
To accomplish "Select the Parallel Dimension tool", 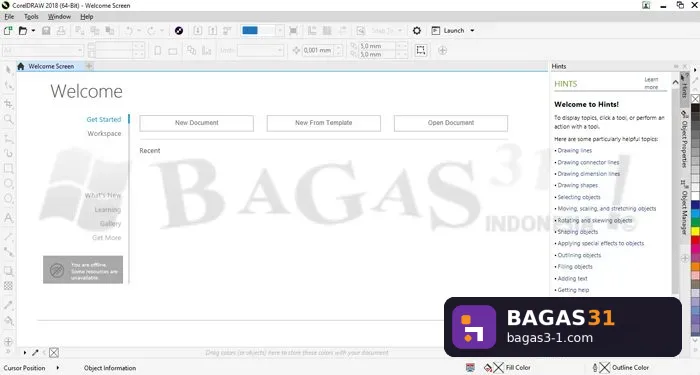I will tap(8, 237).
